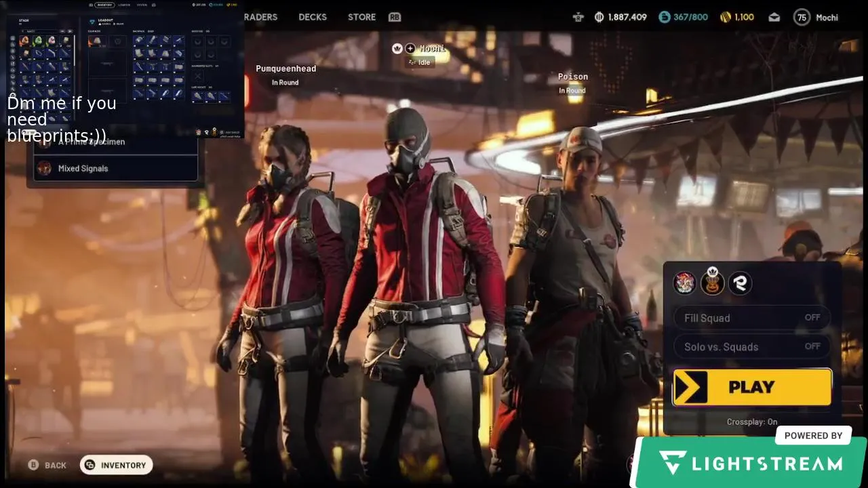Select the Poison player name
The height and width of the screenshot is (488, 868).
573,77
